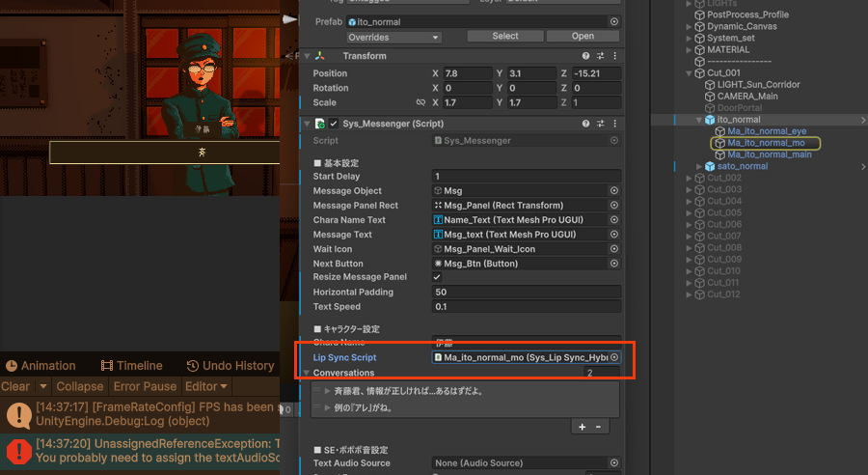Select the red UnassignedReferenceException error entry
This screenshot has width=868, height=475.
(x=145, y=450)
